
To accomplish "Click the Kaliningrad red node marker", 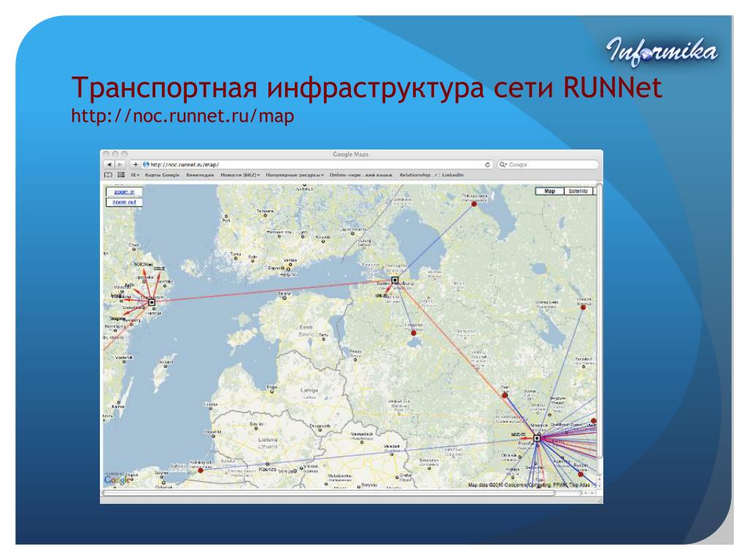I will (201, 470).
